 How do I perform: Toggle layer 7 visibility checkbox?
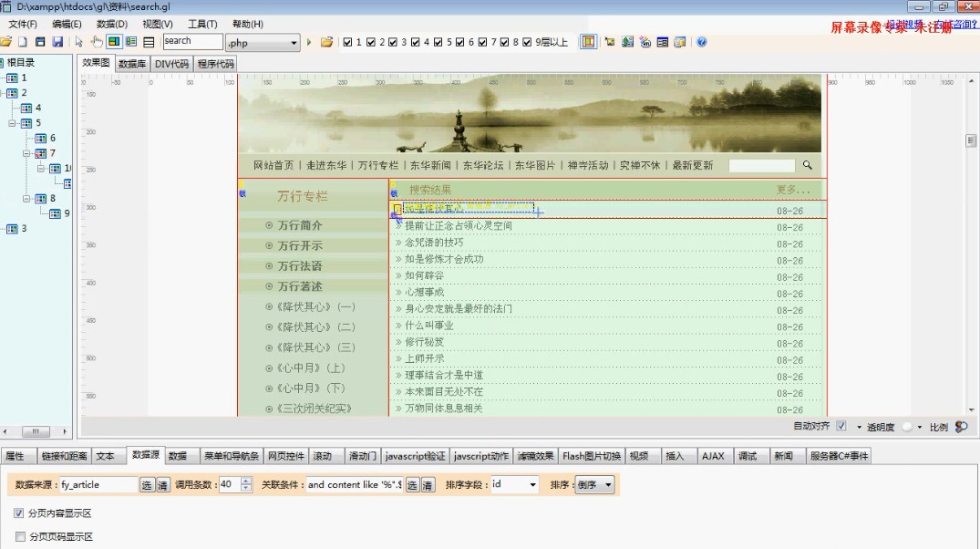tap(482, 43)
